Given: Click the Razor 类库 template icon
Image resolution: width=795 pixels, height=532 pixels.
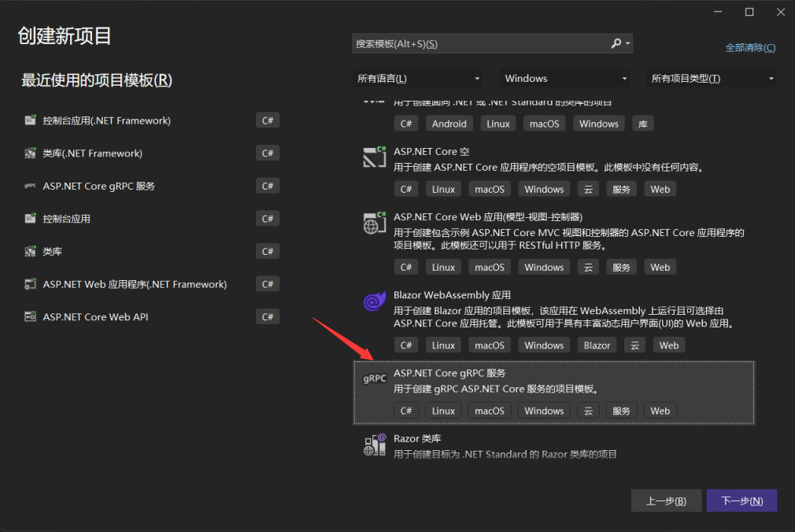Looking at the screenshot, I should pyautogui.click(x=374, y=445).
